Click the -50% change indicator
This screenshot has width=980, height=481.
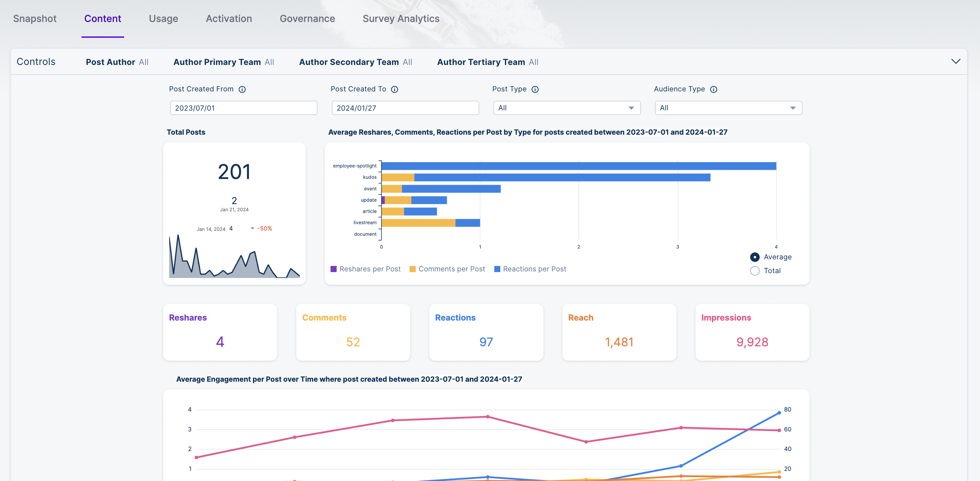[x=261, y=228]
